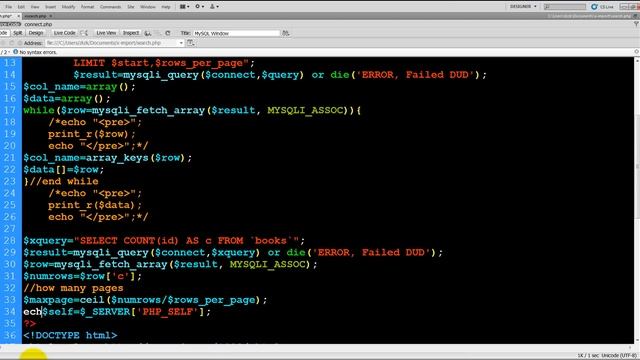Click the Address bar home icon
This screenshot has width=640, height=360.
click(x=20, y=43)
